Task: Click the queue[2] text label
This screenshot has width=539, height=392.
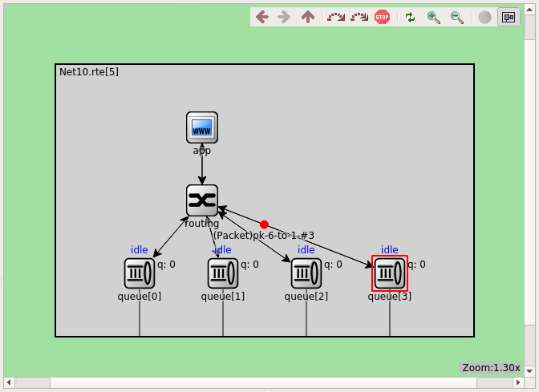Action: point(306,296)
